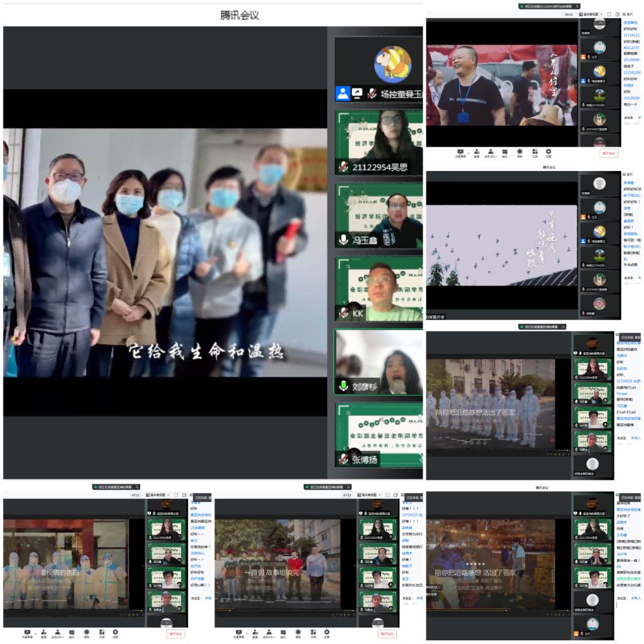The height and width of the screenshot is (644, 644).
Task: Expand participant list chevron in bottom-left window
Action: point(166,622)
